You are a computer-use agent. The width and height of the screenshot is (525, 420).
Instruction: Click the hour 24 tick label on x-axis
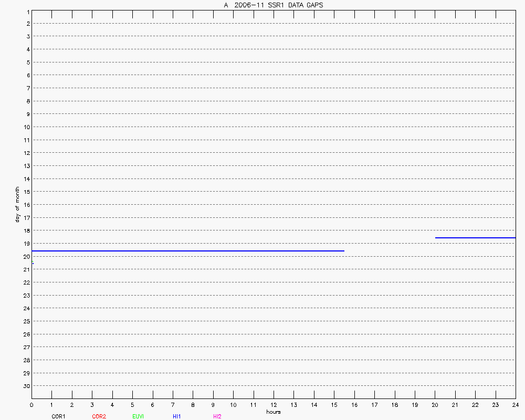(x=515, y=405)
